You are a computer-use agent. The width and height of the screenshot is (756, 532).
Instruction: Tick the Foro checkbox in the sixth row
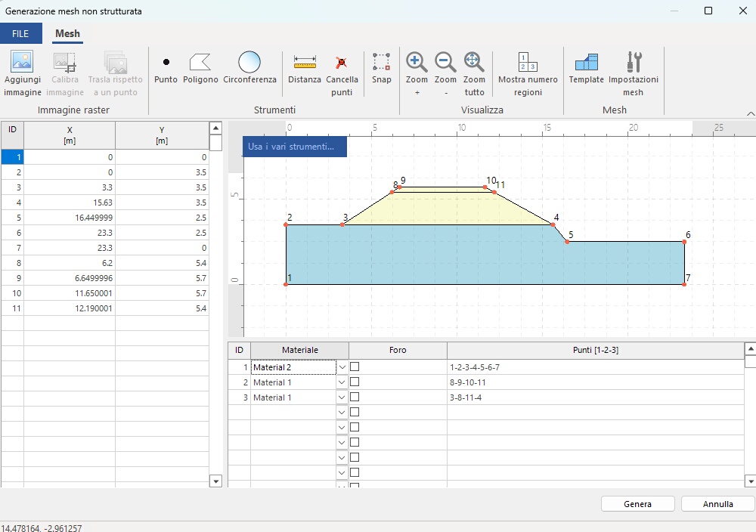coord(355,442)
